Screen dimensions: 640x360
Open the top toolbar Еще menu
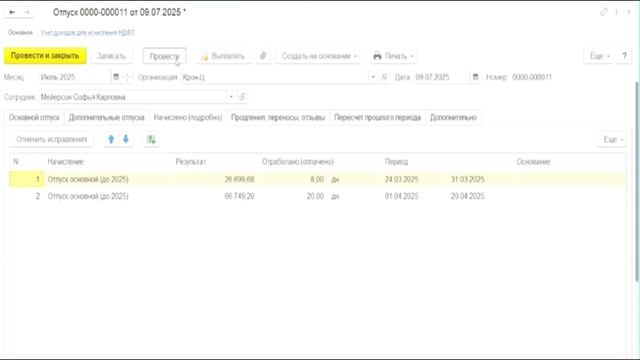tap(599, 56)
